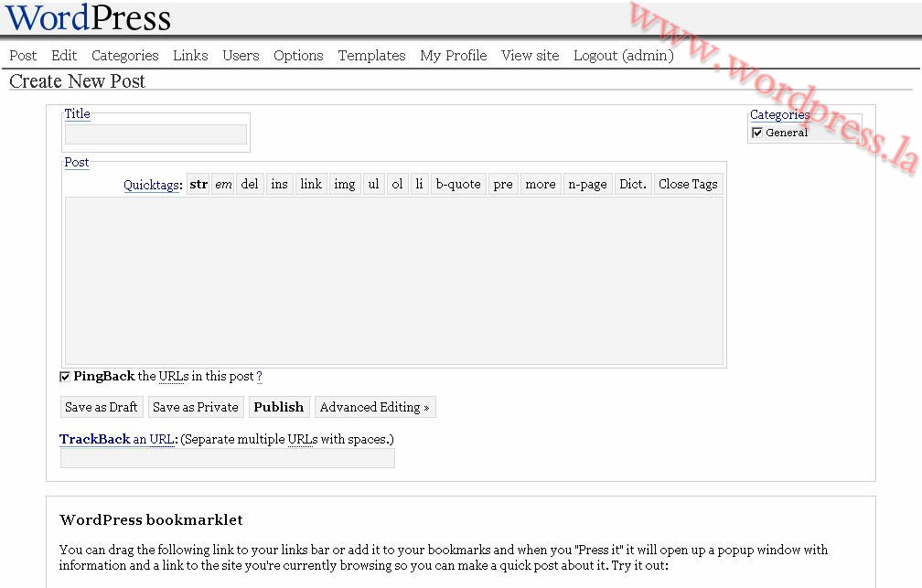Log out via Logout (admin)

click(x=624, y=55)
